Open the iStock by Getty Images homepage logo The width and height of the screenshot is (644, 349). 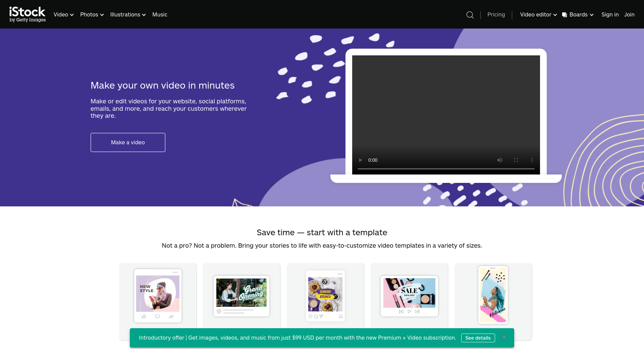pos(28,14)
